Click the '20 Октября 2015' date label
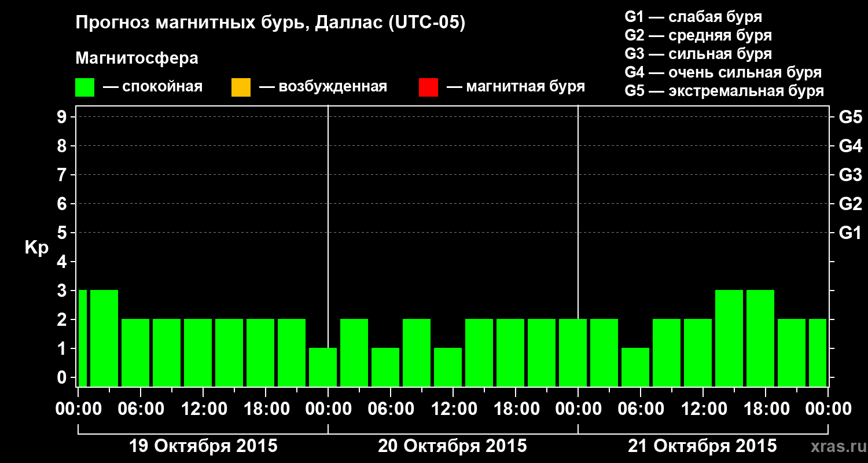Image resolution: width=868 pixels, height=463 pixels. coord(453,446)
